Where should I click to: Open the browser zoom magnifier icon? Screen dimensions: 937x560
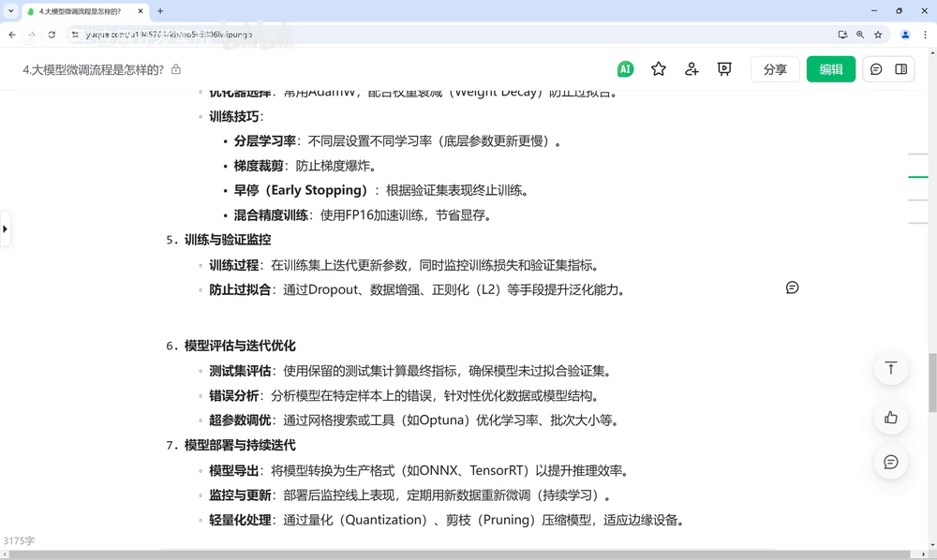click(860, 35)
